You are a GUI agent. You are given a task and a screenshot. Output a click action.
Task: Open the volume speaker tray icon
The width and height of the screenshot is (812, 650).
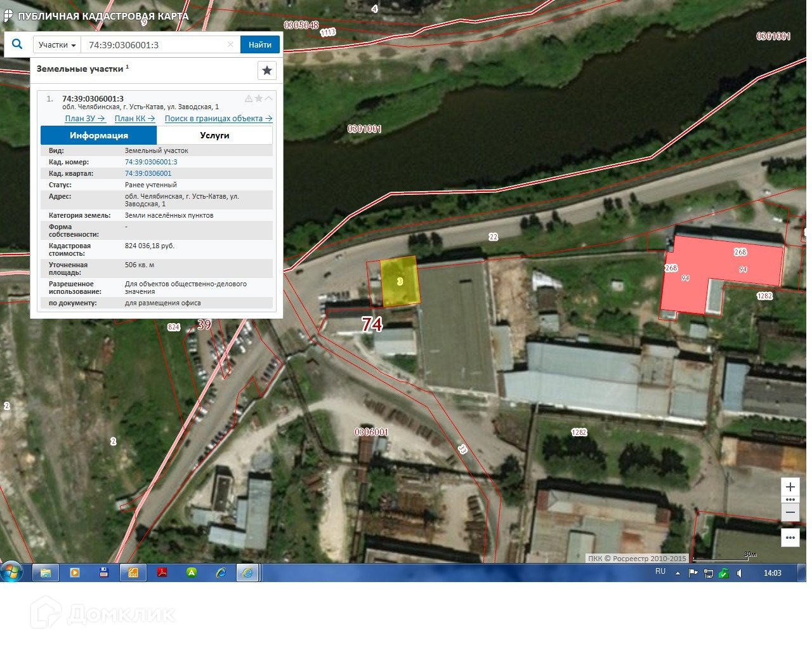[x=739, y=573]
